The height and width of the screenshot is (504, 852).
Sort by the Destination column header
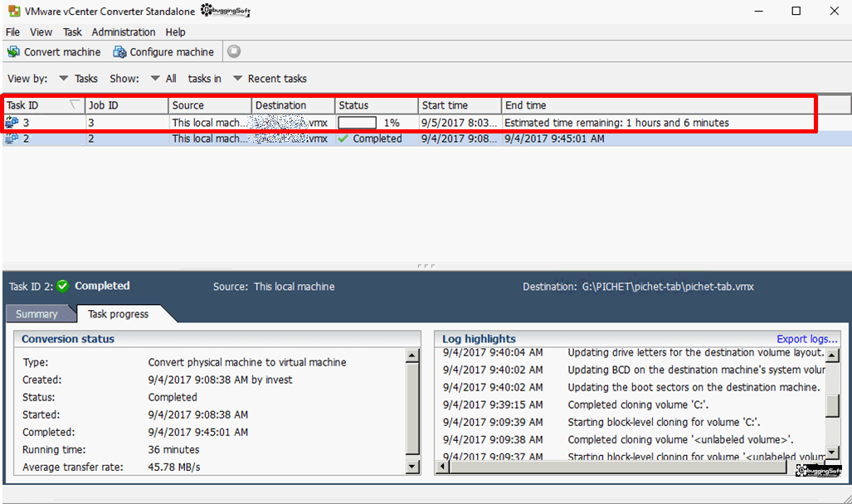[x=294, y=105]
